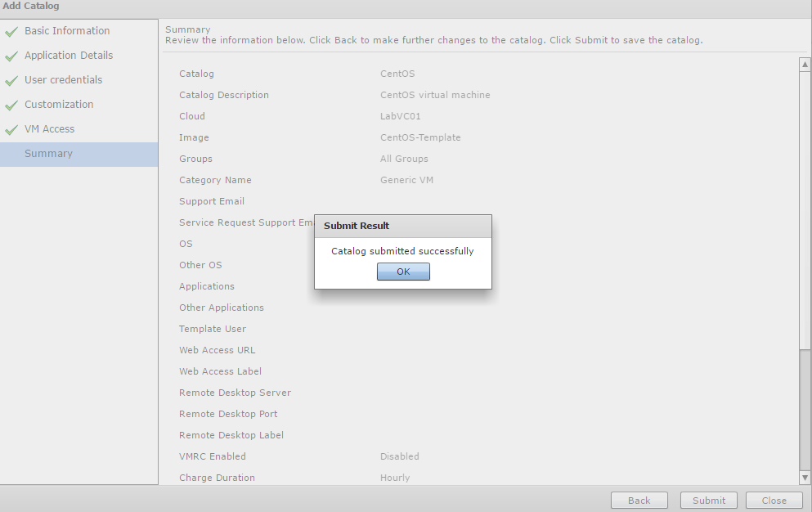
Task: Click the Close button at bottom right
Action: click(x=774, y=501)
